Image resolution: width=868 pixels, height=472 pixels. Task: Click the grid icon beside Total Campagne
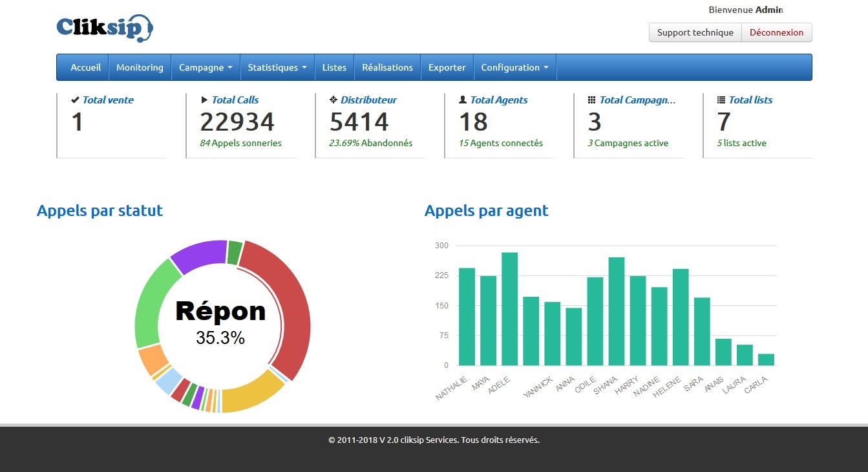click(x=591, y=100)
